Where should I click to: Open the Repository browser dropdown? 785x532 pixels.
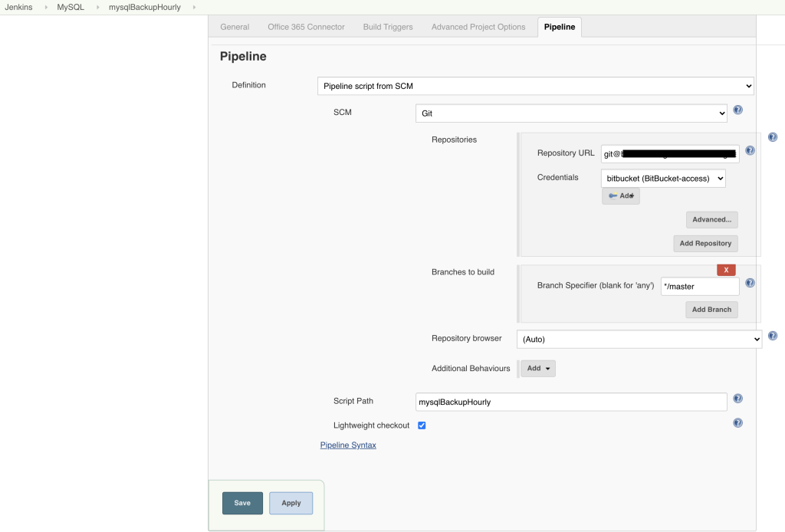[639, 339]
